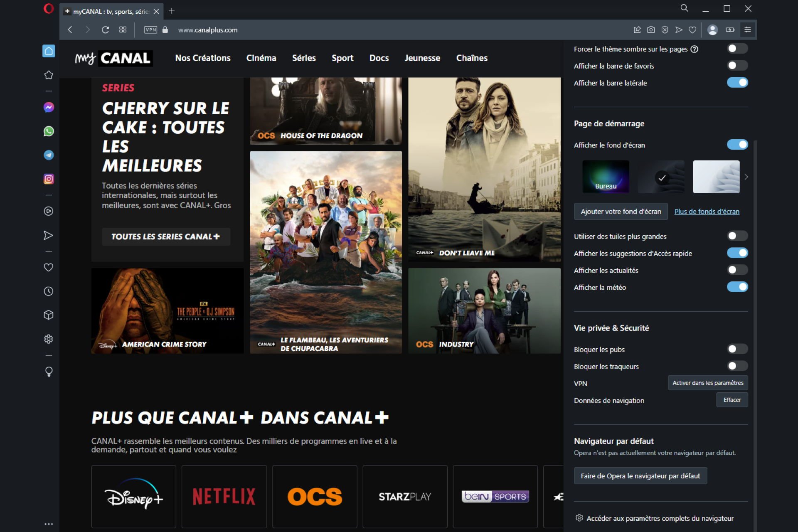Open the Player icon in sidebar
Viewport: 798px width, 532px height.
49,211
